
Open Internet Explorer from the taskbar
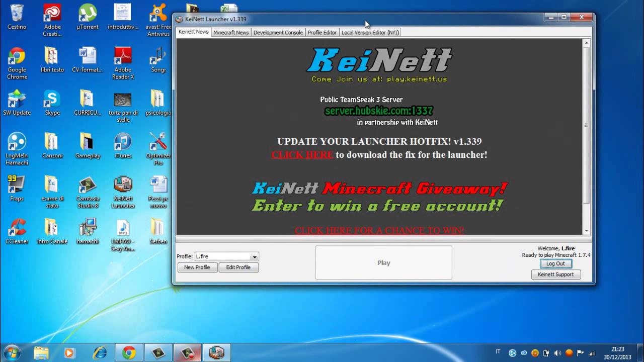click(100, 353)
